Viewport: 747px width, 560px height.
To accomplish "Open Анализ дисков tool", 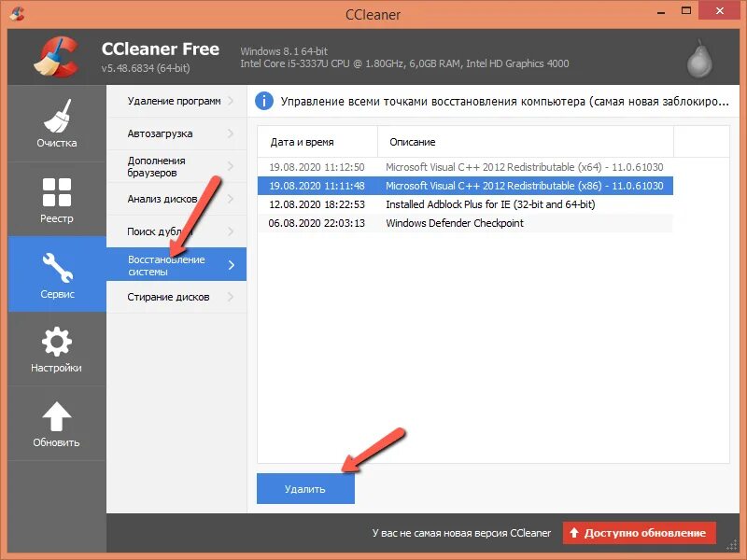I will pos(176,199).
